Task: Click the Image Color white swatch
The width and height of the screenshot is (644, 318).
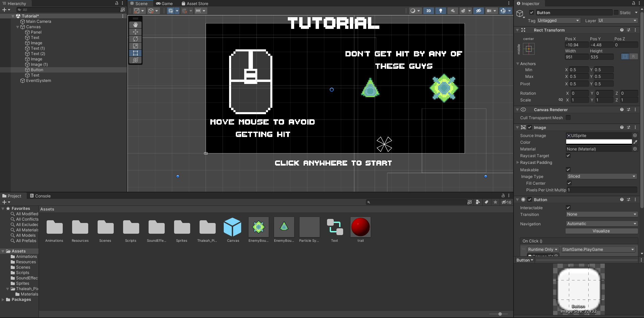Action: pyautogui.click(x=599, y=142)
